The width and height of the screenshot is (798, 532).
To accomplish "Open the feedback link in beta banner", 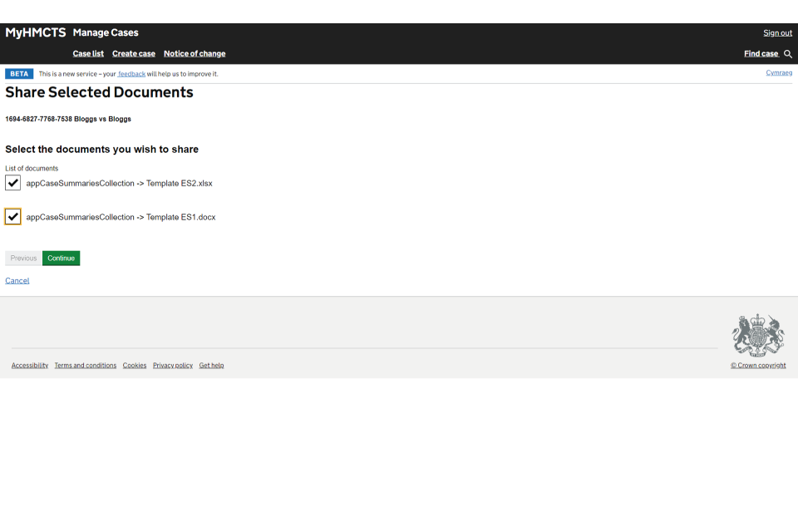I will click(131, 74).
